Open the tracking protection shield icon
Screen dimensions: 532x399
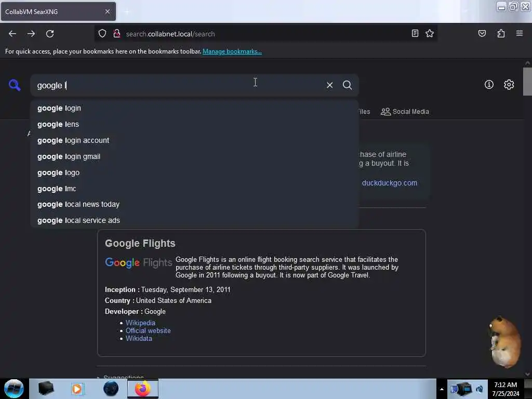click(102, 34)
